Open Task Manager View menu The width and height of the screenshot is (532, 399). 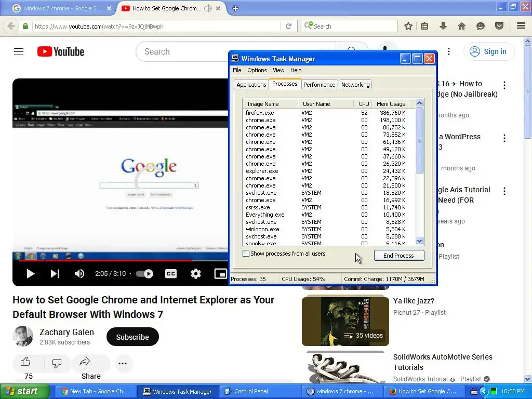(278, 70)
